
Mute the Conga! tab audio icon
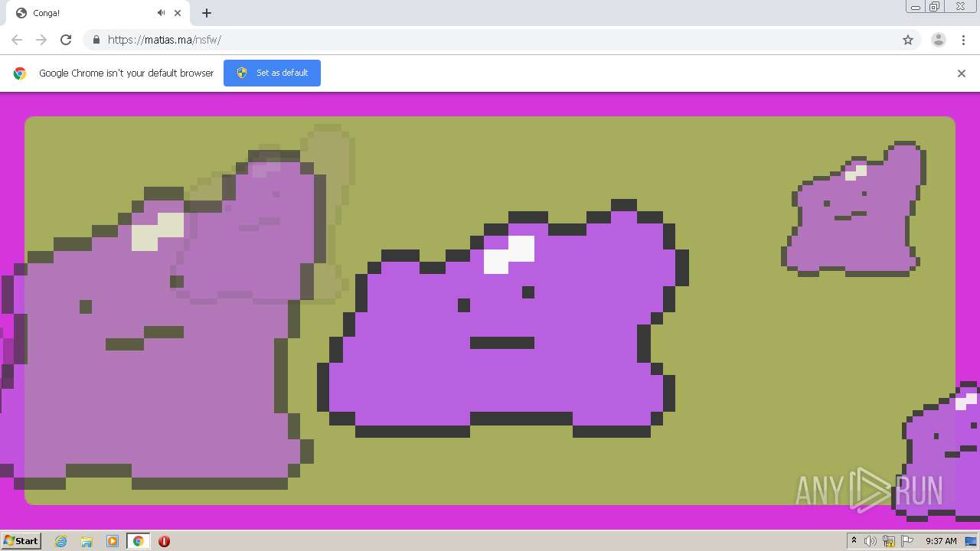tap(161, 13)
